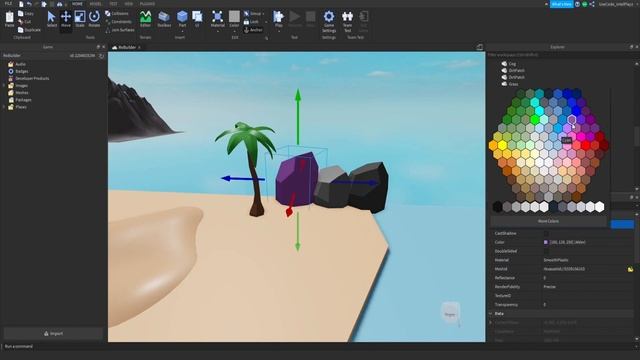Open the Part dropdown arrow
This screenshot has width=640, height=360.
coord(182,31)
